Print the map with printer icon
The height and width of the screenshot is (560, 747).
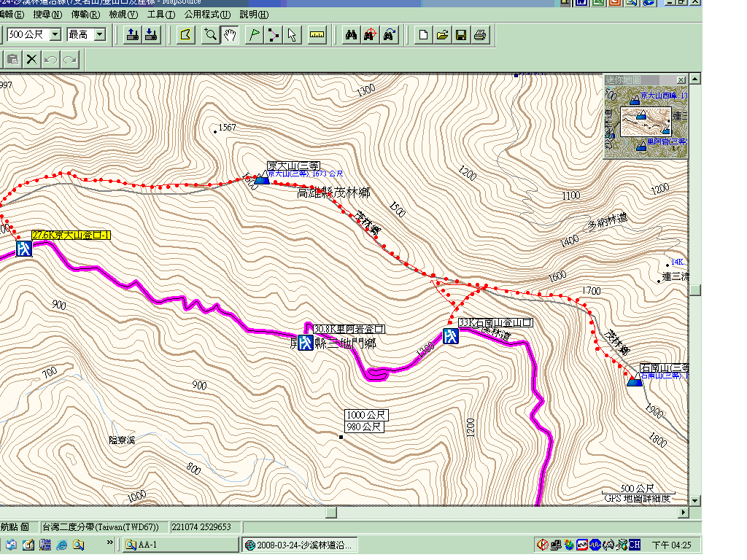(480, 35)
